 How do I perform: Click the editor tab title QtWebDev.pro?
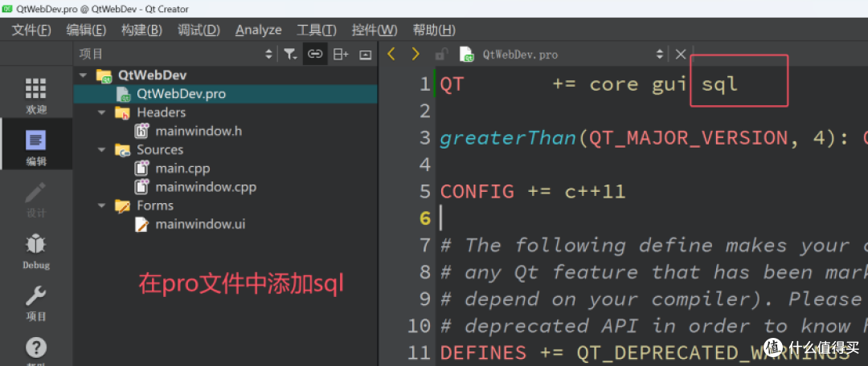pyautogui.click(x=520, y=55)
